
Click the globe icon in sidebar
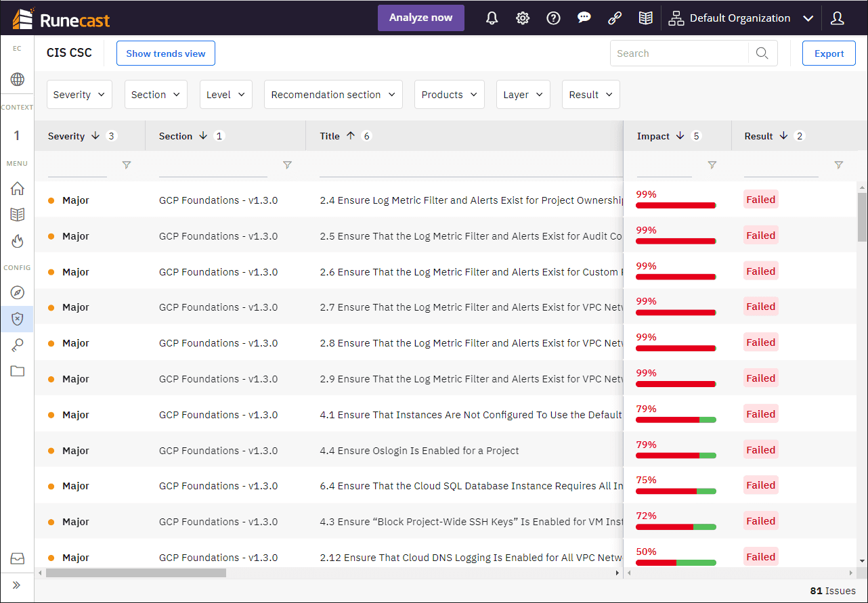(x=18, y=80)
